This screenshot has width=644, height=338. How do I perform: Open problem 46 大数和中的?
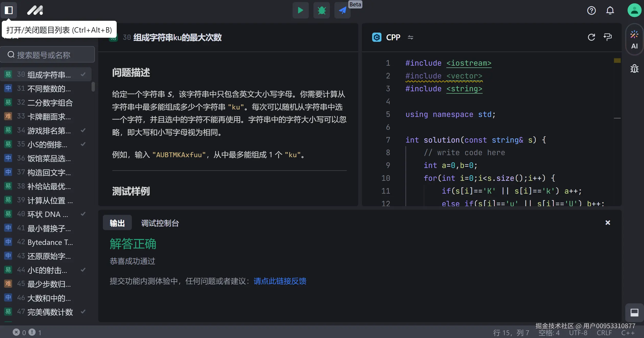pyautogui.click(x=46, y=298)
